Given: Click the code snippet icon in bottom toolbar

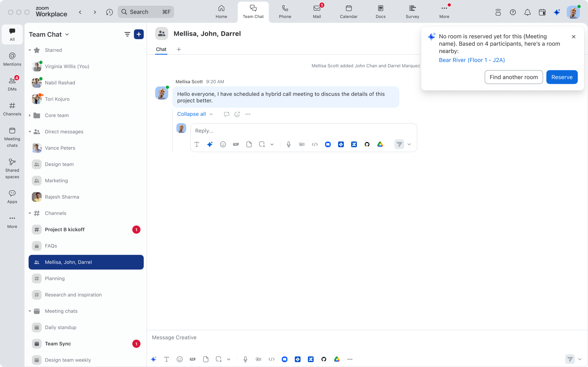Looking at the screenshot, I should click(x=271, y=359).
